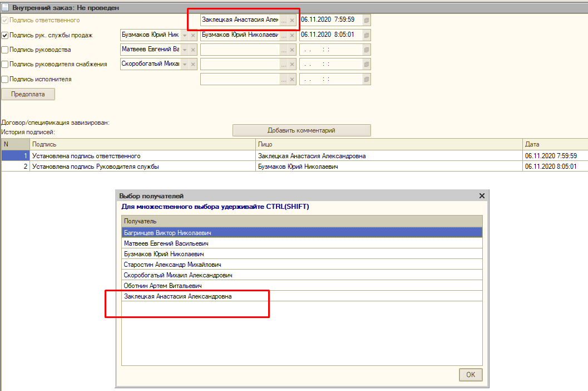Image resolution: width=588 pixels, height=391 pixels.
Task: Select recipient Старостин Александр Михайлович
Action: (302, 265)
